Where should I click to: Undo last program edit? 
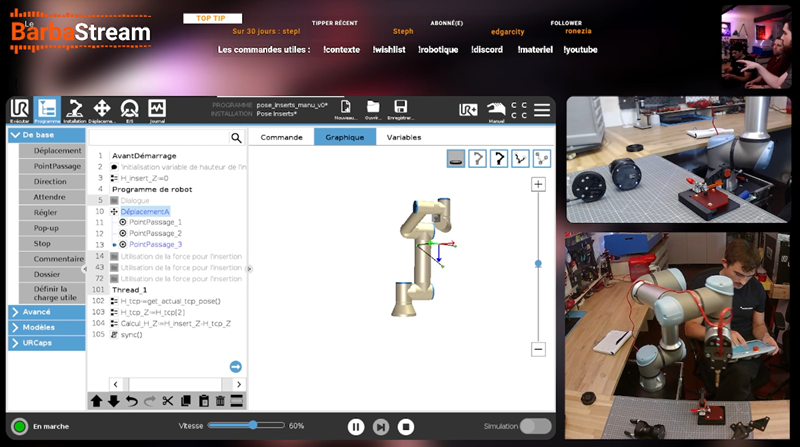tap(132, 401)
